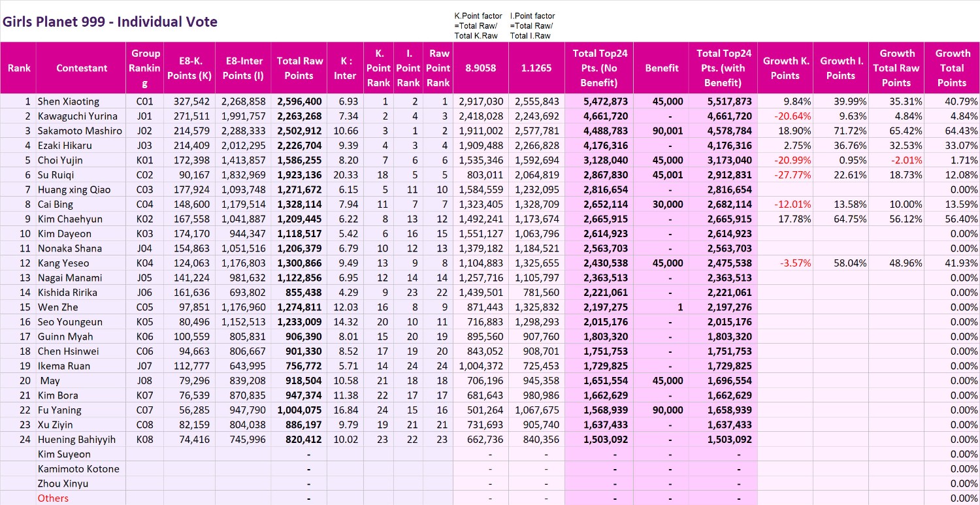Click the 'K : Inter' column header

click(345, 68)
